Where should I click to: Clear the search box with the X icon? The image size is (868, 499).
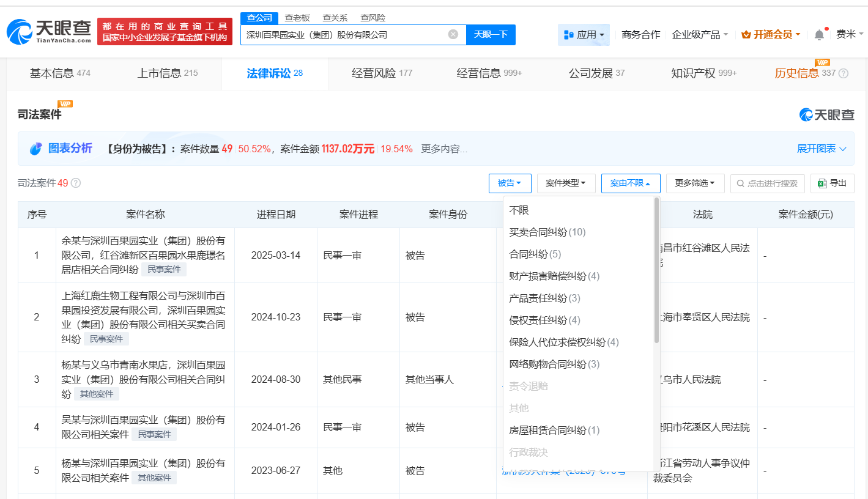(x=453, y=35)
